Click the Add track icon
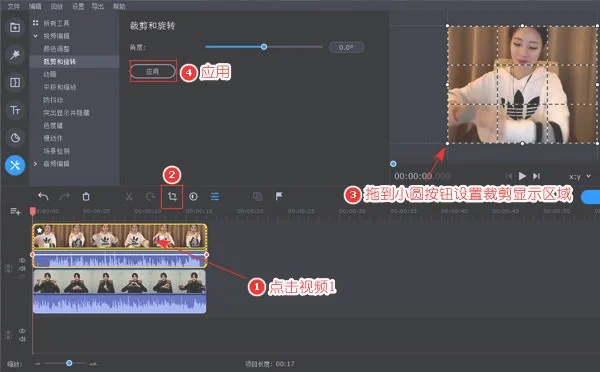600x372 pixels. tap(15, 211)
